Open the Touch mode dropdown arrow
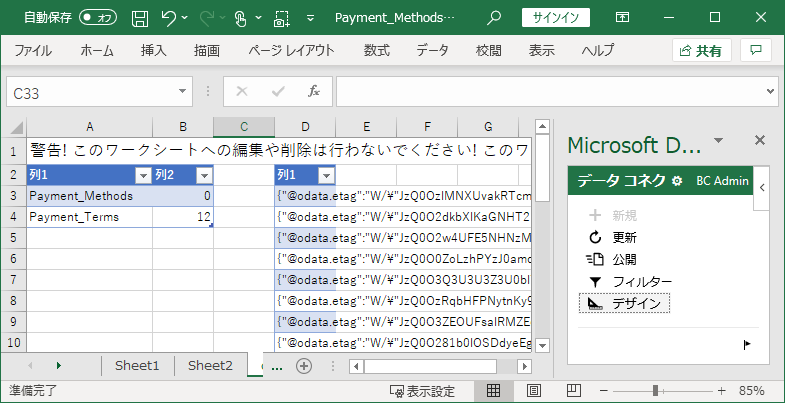Screen dimensions: 785x403 [x=258, y=18]
